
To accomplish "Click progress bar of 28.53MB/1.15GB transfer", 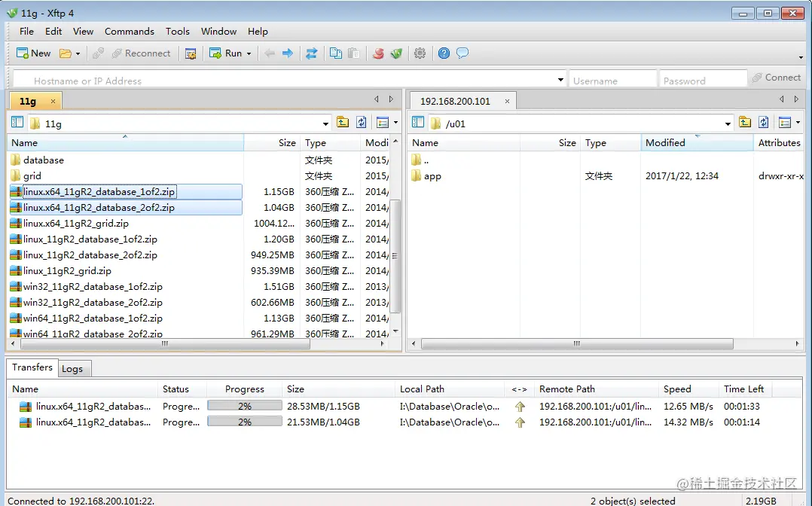I will tap(245, 406).
